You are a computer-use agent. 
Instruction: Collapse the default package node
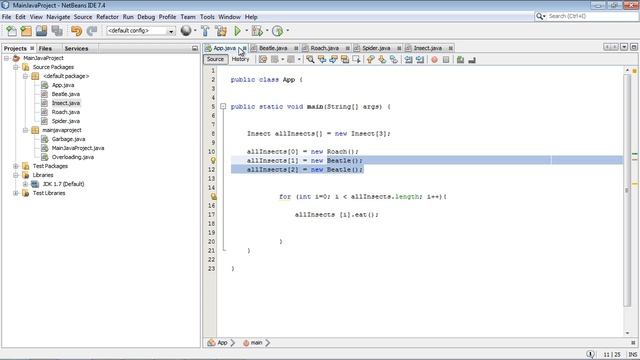pyautogui.click(x=25, y=76)
